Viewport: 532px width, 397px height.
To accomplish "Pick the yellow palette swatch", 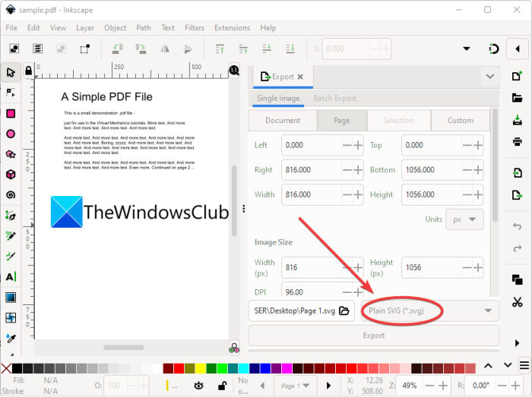I will [x=200, y=368].
